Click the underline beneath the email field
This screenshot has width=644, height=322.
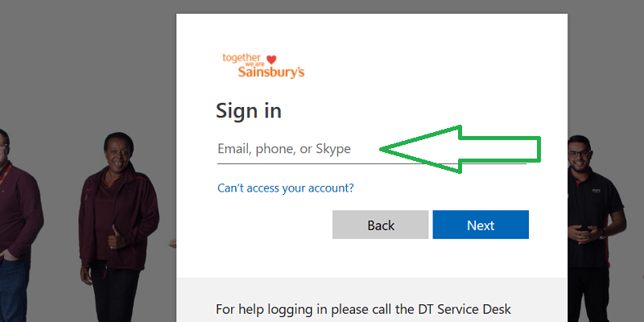point(371,164)
